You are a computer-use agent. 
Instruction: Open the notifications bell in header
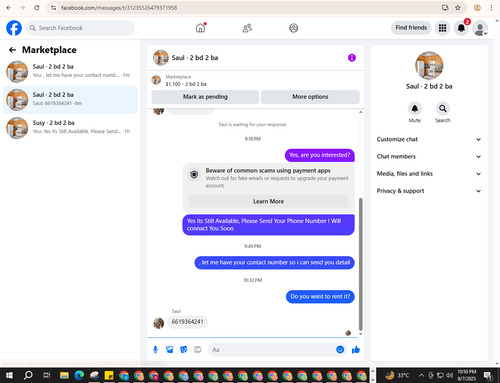click(461, 28)
